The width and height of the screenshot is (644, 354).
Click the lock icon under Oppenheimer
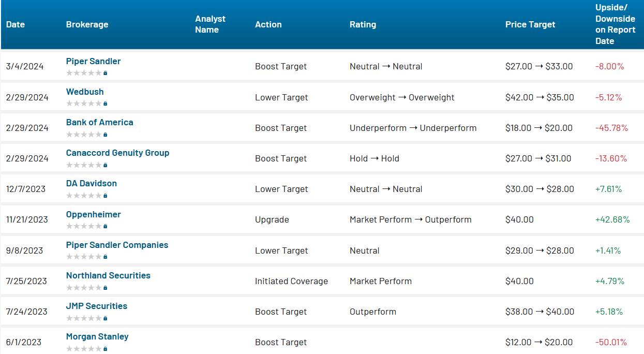106,226
